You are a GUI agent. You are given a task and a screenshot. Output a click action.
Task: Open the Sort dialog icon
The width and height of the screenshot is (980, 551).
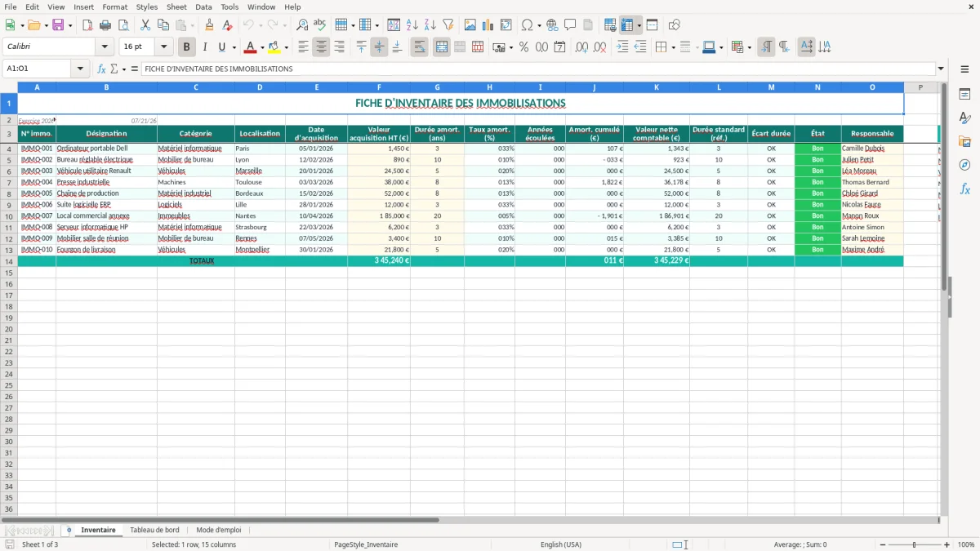coord(394,25)
